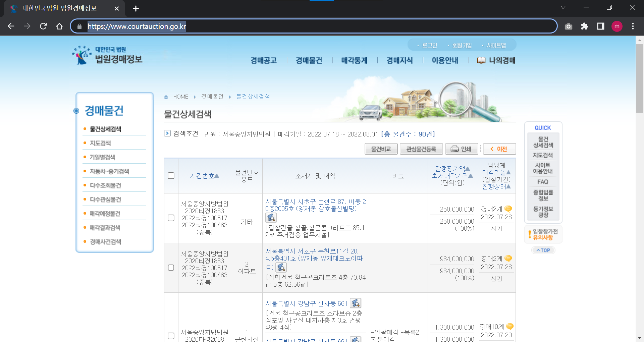644x342 pixels.
Task: Open the Chrome three-dot menu
Action: pos(633,26)
